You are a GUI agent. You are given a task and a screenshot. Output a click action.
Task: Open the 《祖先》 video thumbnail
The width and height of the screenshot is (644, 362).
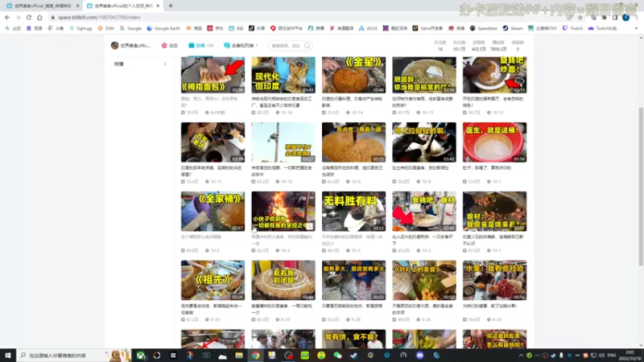(x=213, y=280)
